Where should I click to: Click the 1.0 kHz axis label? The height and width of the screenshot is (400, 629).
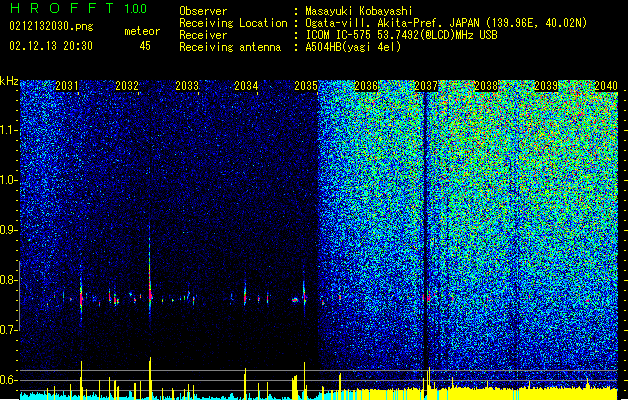(x=9, y=180)
